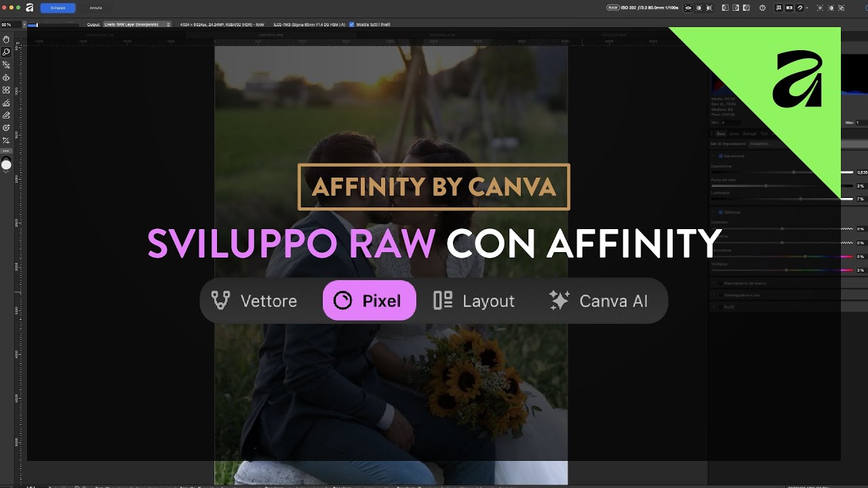Select the Overlay Erase tool
This screenshot has height=488, width=868.
tap(6, 115)
